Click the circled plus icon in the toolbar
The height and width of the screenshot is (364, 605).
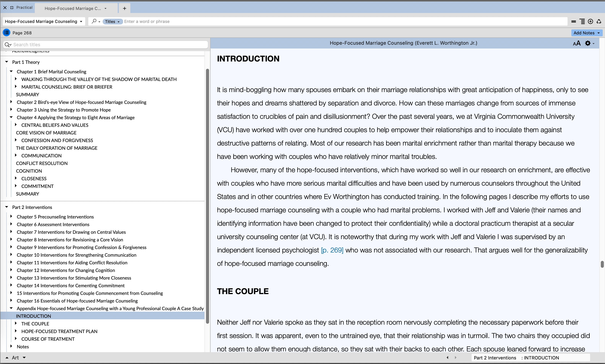[590, 22]
